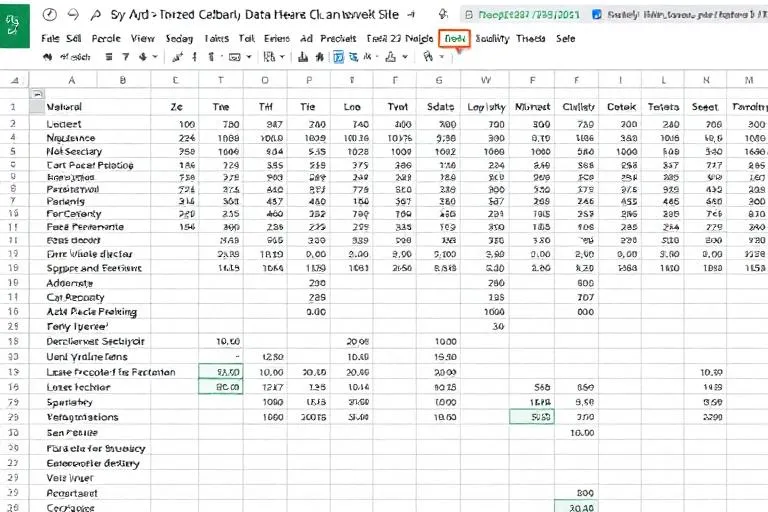Select column header 'A'
Image resolution: width=768 pixels, height=512 pixels.
click(72, 80)
